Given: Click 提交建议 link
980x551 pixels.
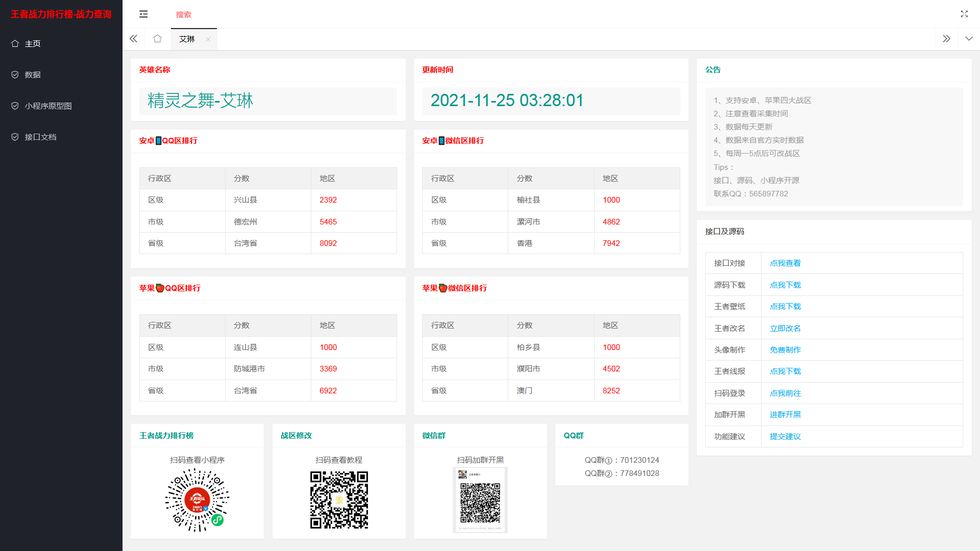Looking at the screenshot, I should [785, 437].
